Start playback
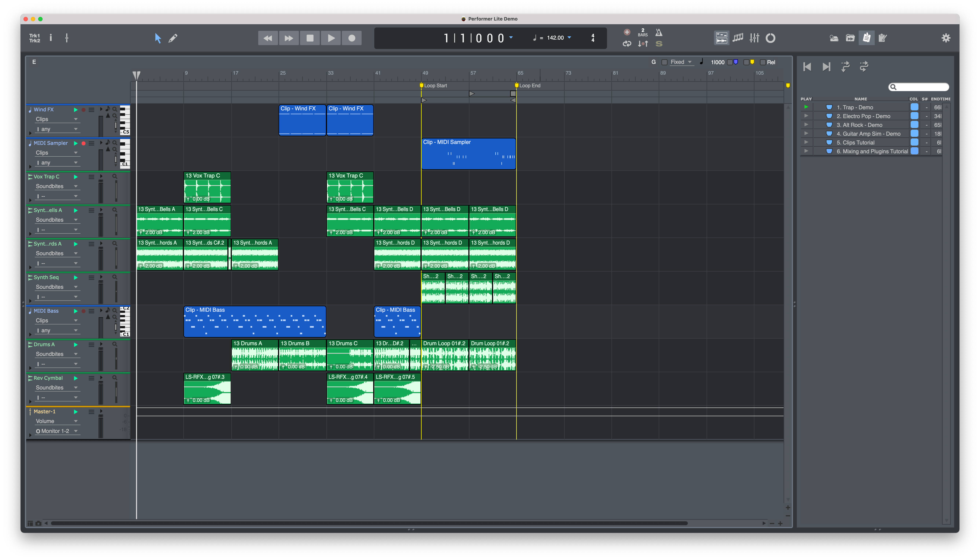 click(x=331, y=38)
